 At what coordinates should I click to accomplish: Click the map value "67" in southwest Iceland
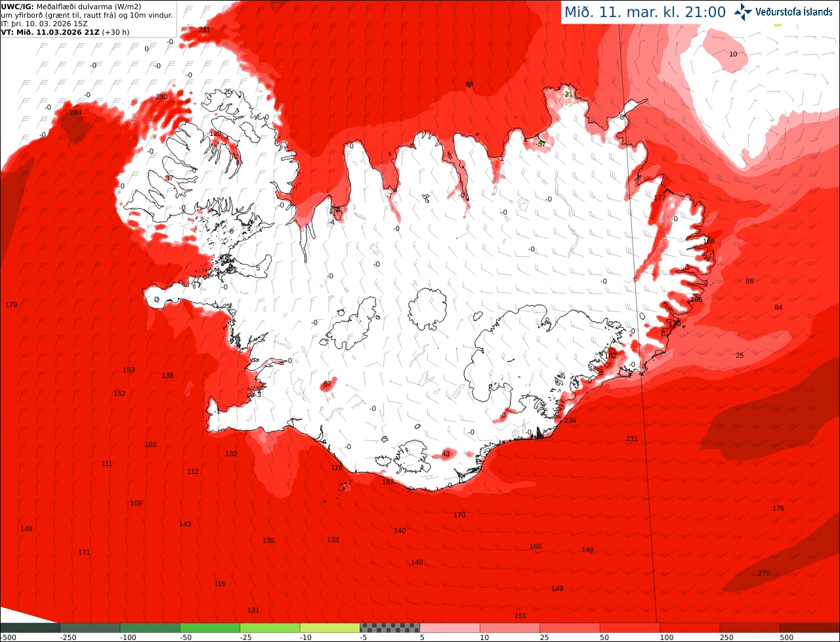click(x=328, y=383)
